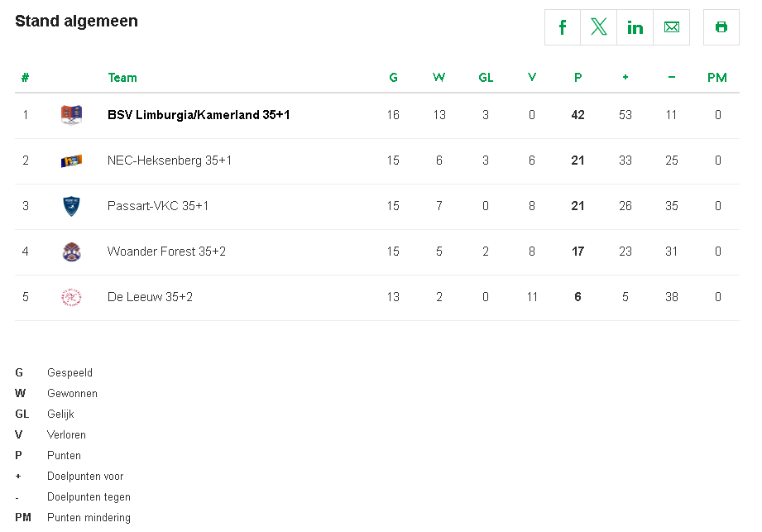Click BSV Limburgia/Kamerland club logo
The height and width of the screenshot is (532, 762).
(x=71, y=115)
